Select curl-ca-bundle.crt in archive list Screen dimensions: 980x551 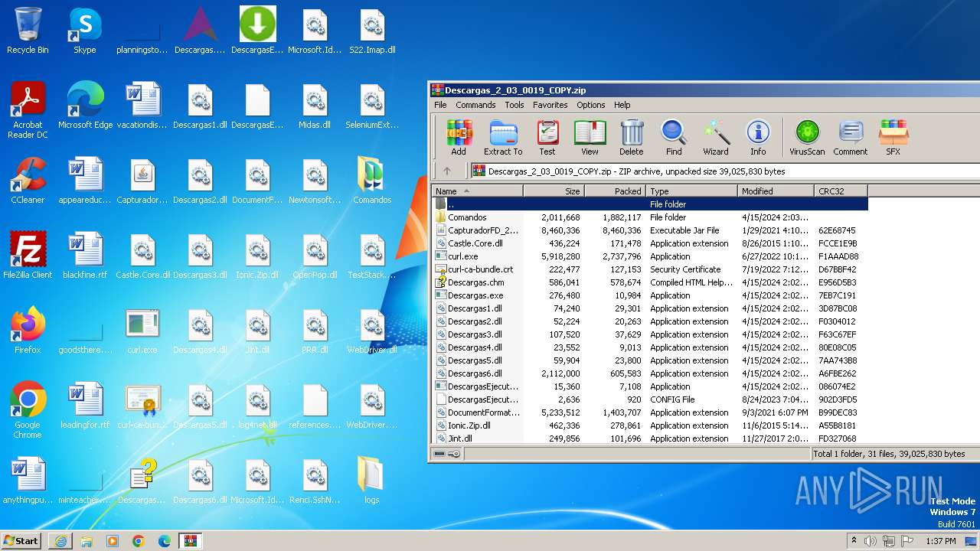coord(651,269)
